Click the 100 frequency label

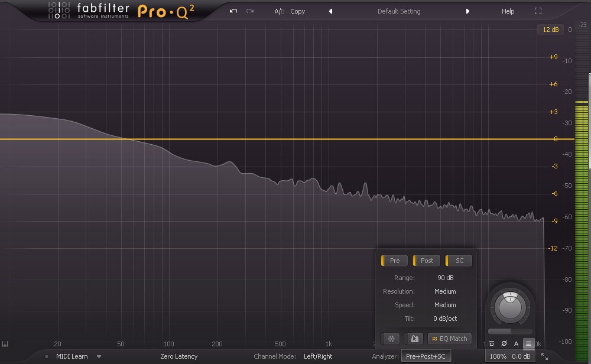(168, 344)
